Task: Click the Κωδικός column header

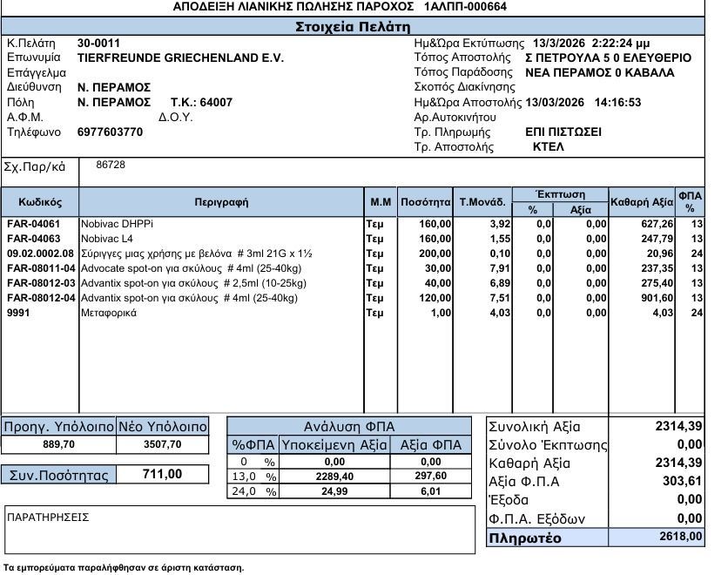Action: [x=40, y=202]
